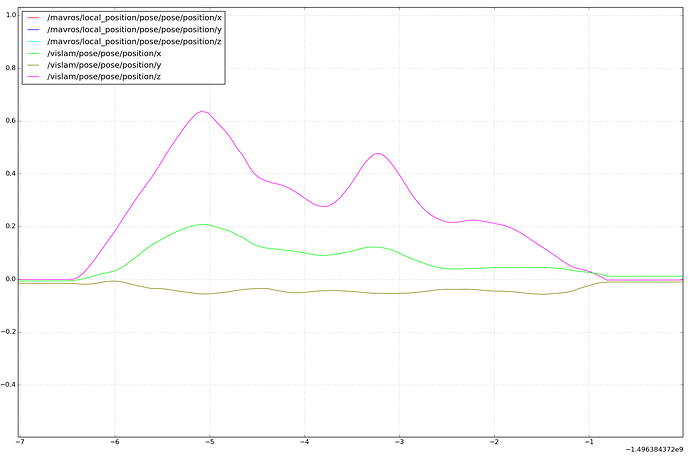Click legend entry /mavros/local_position/pose/pose/position/x

click(125, 18)
